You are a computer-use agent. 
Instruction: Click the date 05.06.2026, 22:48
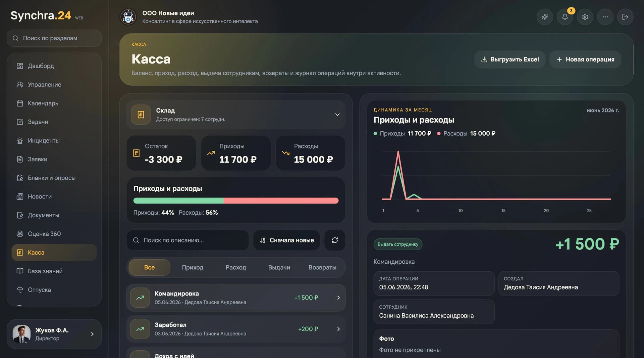point(404,287)
